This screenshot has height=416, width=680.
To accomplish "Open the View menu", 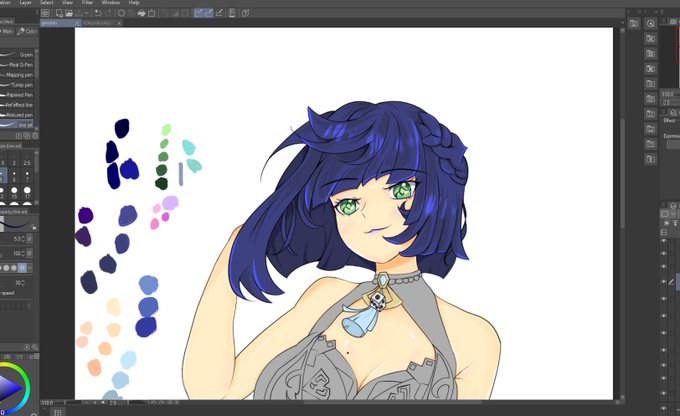I will (x=67, y=2).
